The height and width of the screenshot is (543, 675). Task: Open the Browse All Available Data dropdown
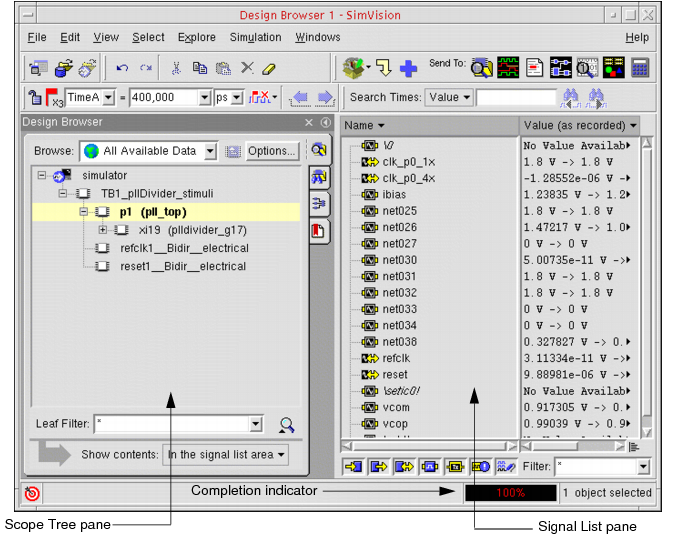[x=210, y=151]
